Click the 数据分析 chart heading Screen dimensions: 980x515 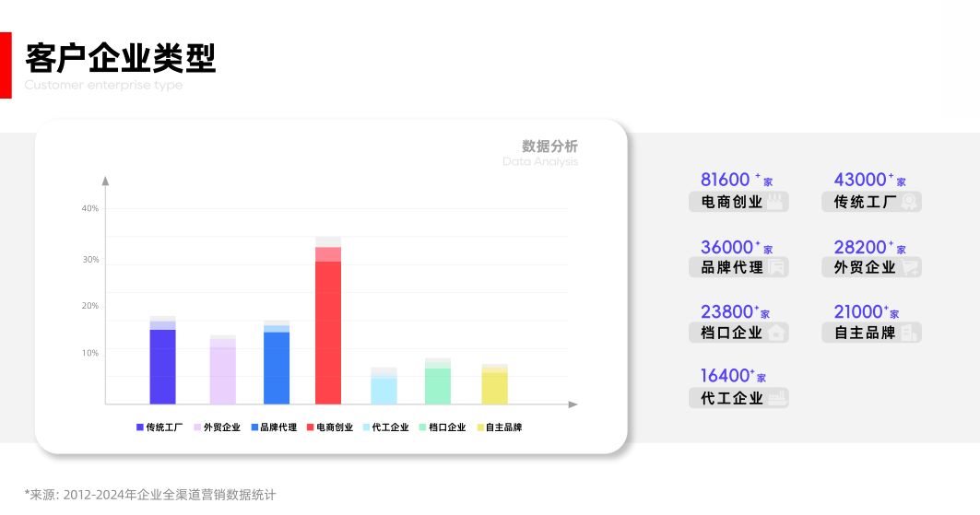tap(549, 146)
